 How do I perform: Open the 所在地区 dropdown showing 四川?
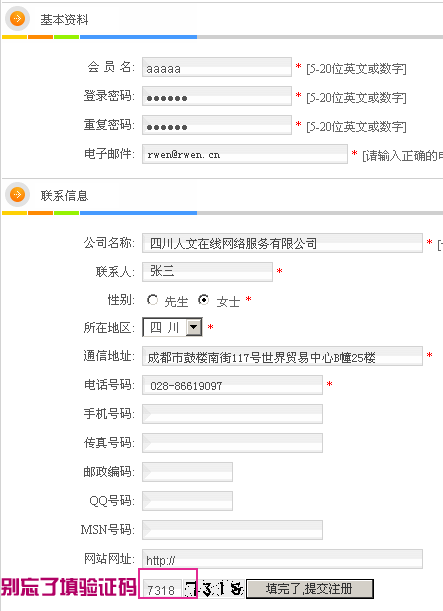(172, 327)
